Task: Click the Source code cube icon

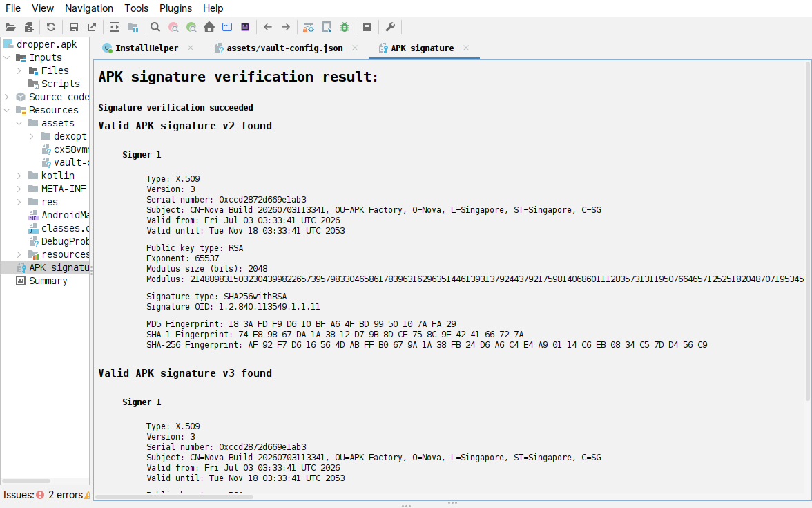Action: (21, 97)
